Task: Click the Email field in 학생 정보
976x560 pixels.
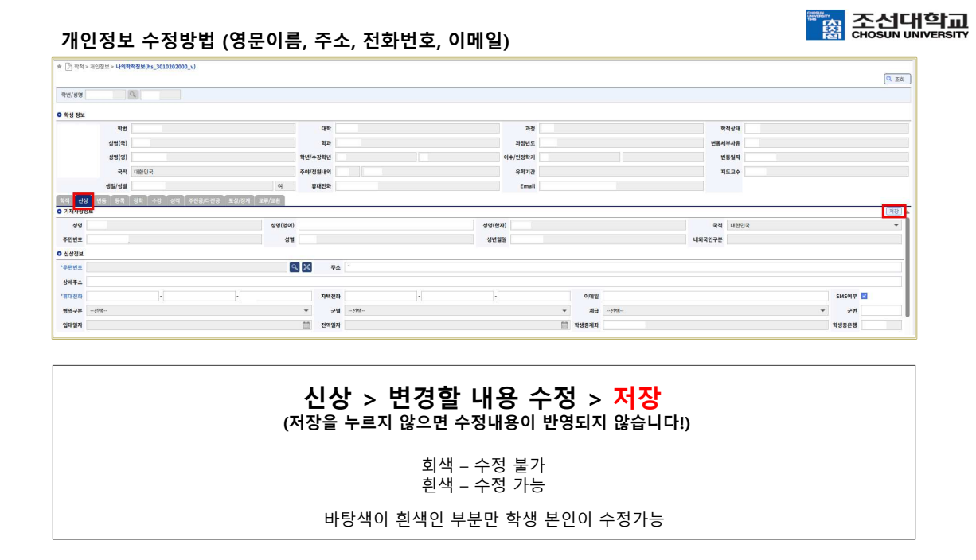Action: point(621,186)
